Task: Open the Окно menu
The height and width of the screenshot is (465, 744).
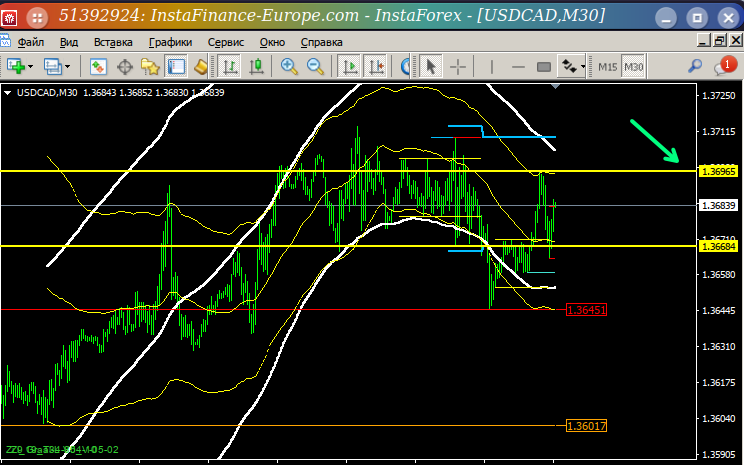Action: tap(272, 42)
